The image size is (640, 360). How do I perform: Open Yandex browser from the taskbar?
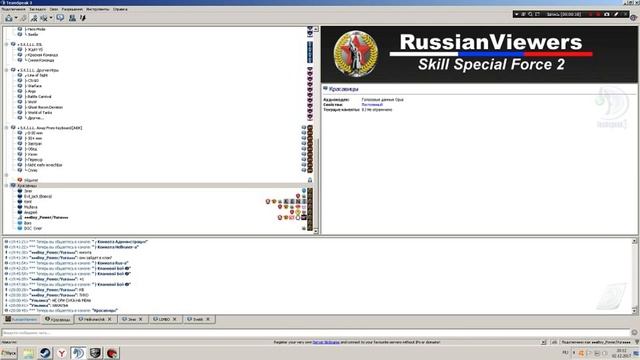tap(62, 353)
